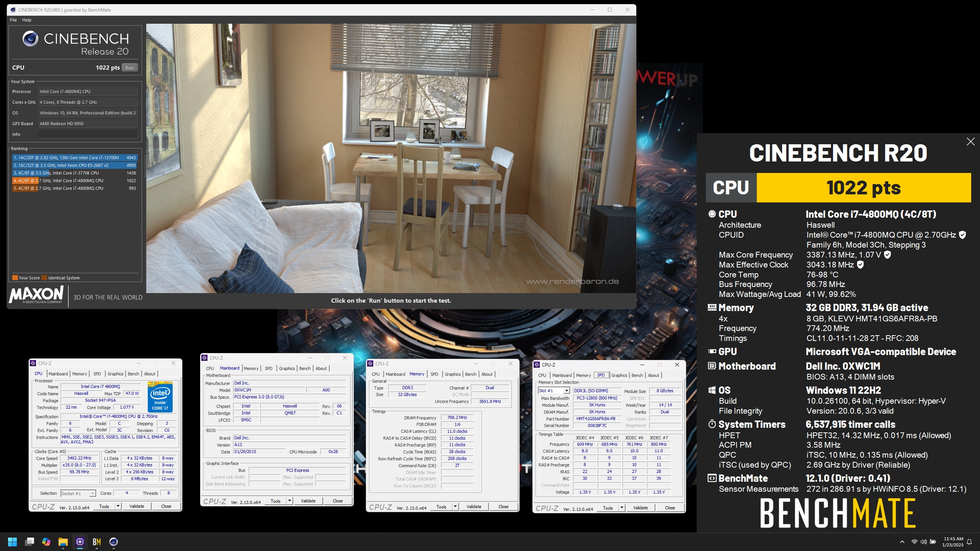This screenshot has width=980, height=551.
Task: Click the Info input field in Cinebench
Action: 88,134
